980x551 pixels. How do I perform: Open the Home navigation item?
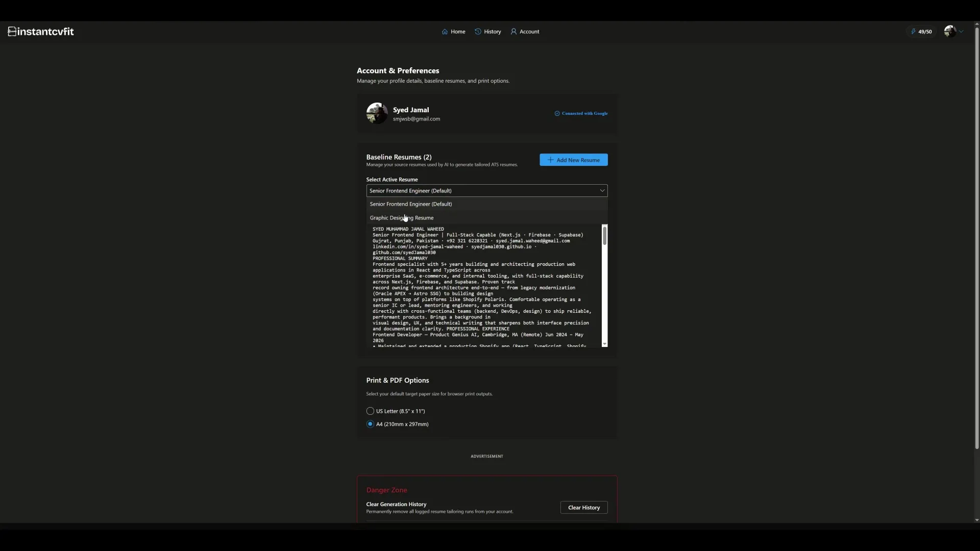coord(454,32)
